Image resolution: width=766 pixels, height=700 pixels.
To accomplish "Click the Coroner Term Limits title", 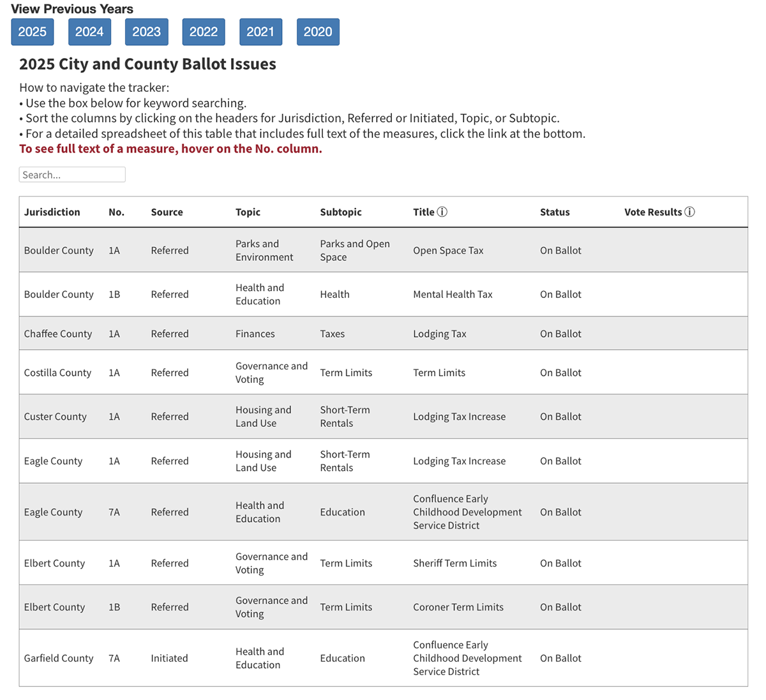I will coord(458,607).
